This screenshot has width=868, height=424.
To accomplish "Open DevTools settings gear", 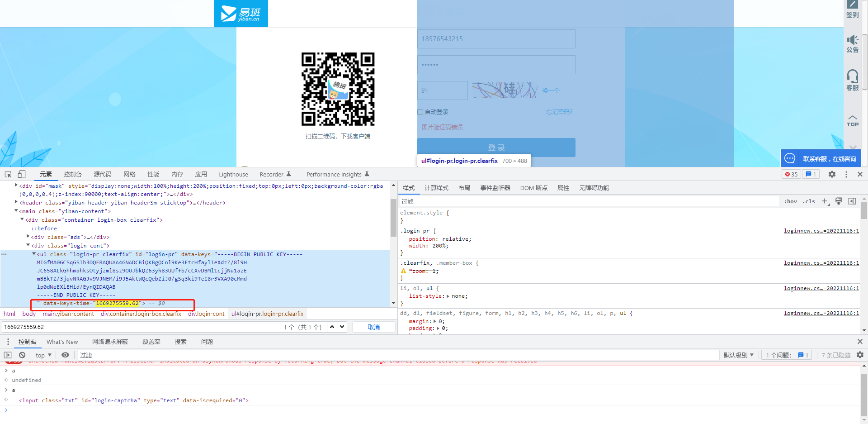I will (x=832, y=174).
